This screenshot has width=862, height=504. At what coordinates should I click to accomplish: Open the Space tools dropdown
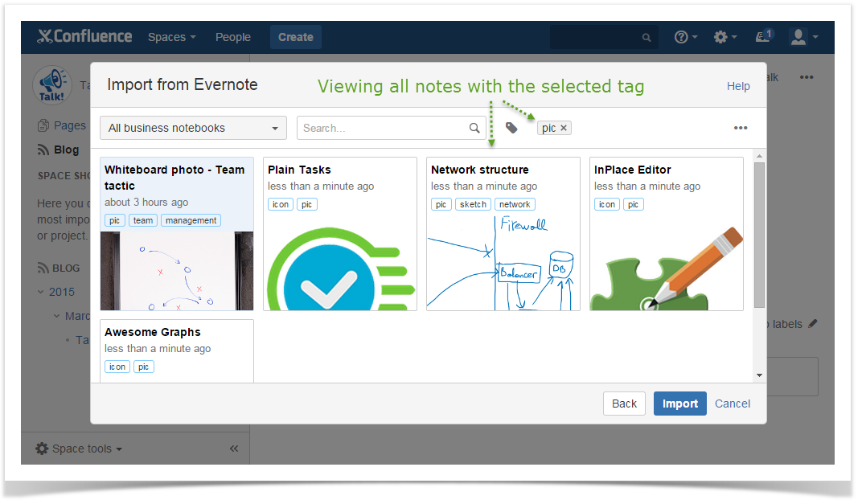pyautogui.click(x=80, y=449)
